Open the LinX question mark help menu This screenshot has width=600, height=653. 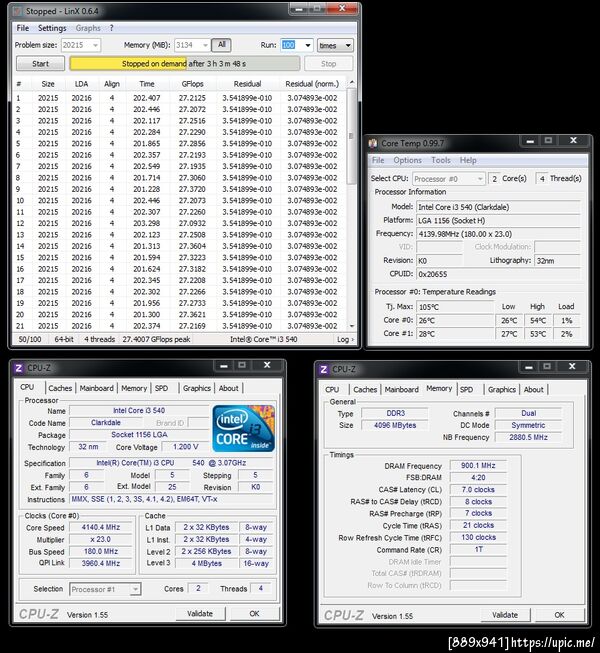click(x=111, y=28)
